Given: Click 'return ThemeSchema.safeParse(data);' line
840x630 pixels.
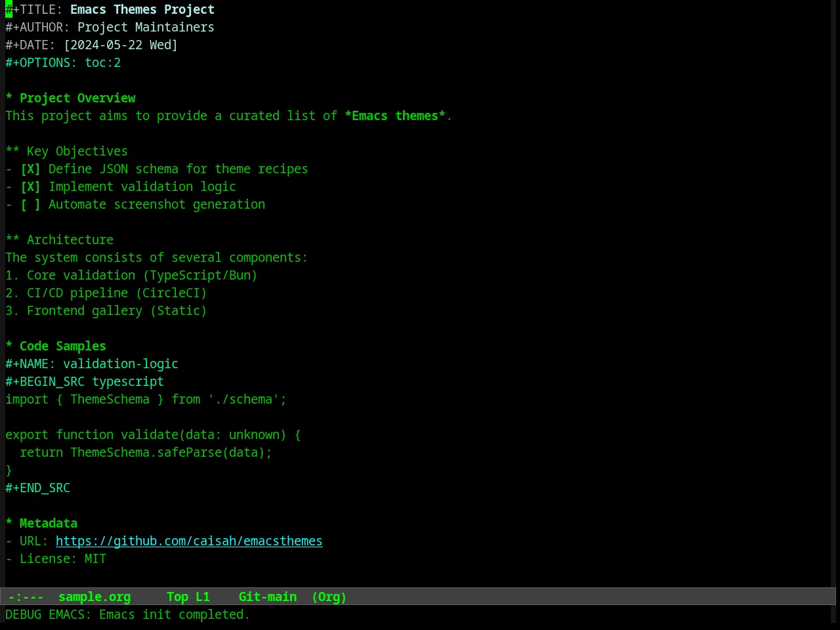Looking at the screenshot, I should click(x=146, y=453).
